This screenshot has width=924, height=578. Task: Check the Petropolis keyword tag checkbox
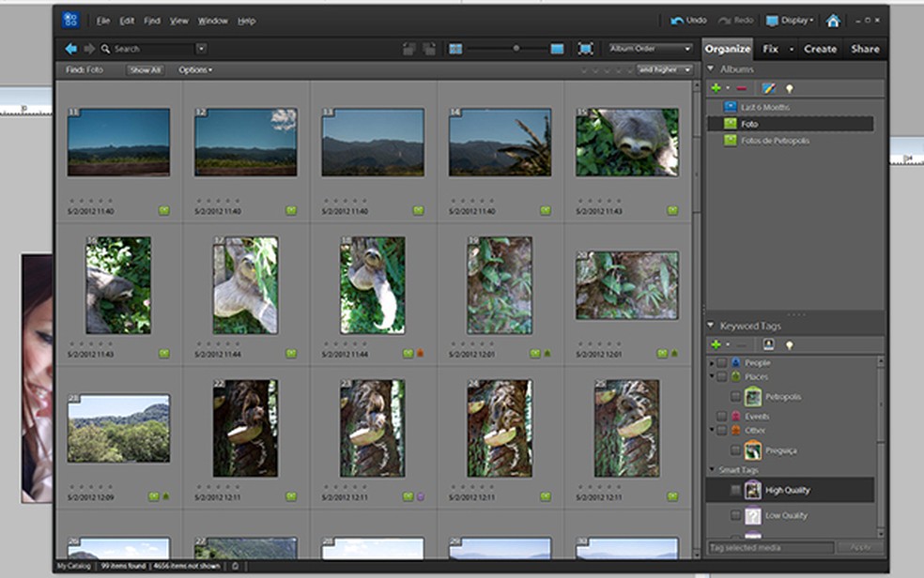click(x=736, y=397)
